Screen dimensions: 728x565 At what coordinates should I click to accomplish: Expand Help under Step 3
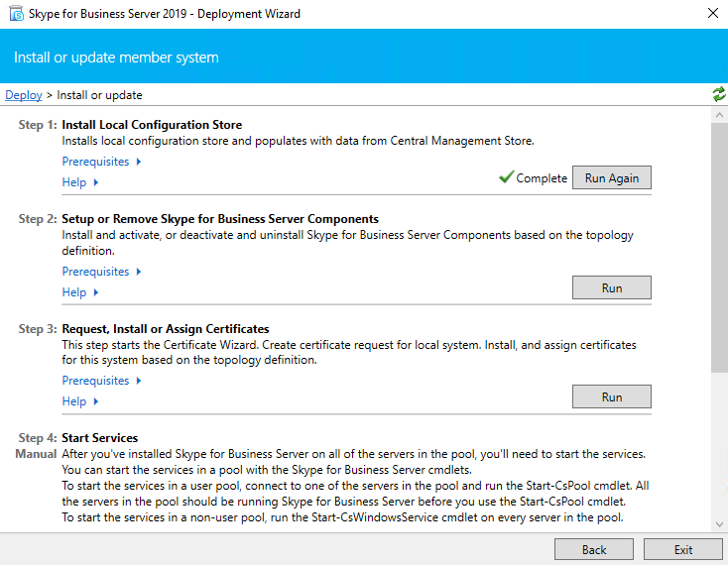click(80, 401)
